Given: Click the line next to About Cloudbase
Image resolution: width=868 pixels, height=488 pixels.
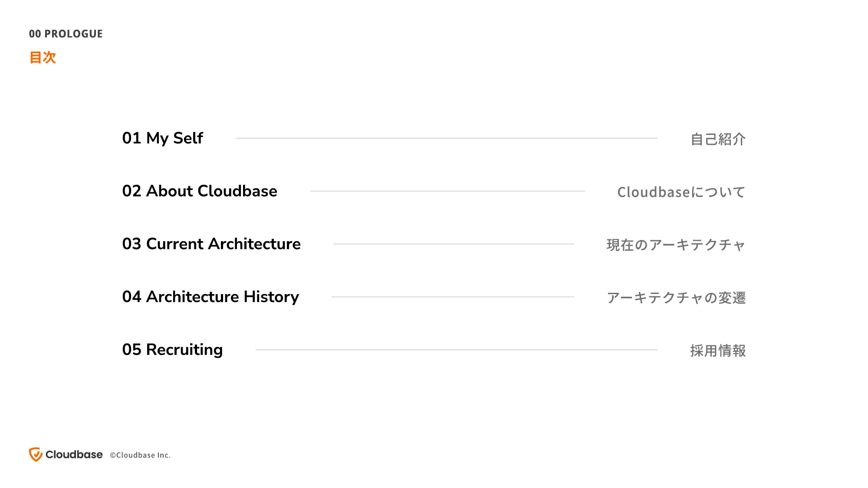Looking at the screenshot, I should click(x=447, y=191).
